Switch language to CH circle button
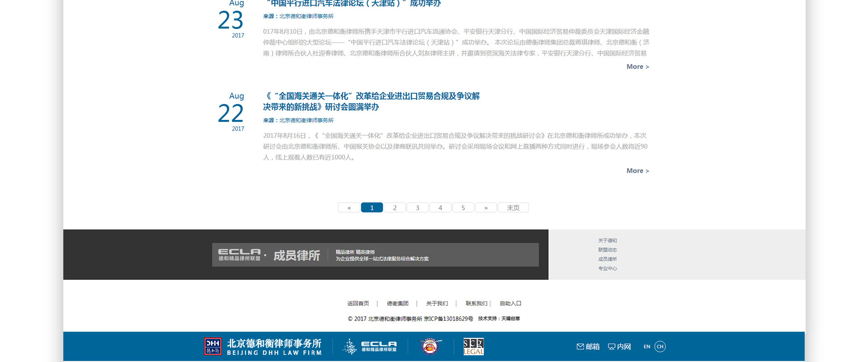Viewport: 868px width, 362px height. pyautogui.click(x=660, y=347)
